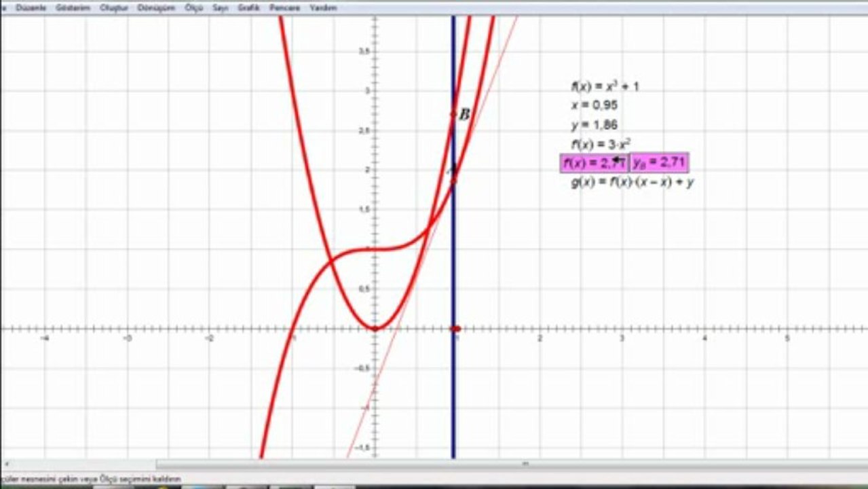
Task: Open the Gösterim menu
Action: click(74, 7)
